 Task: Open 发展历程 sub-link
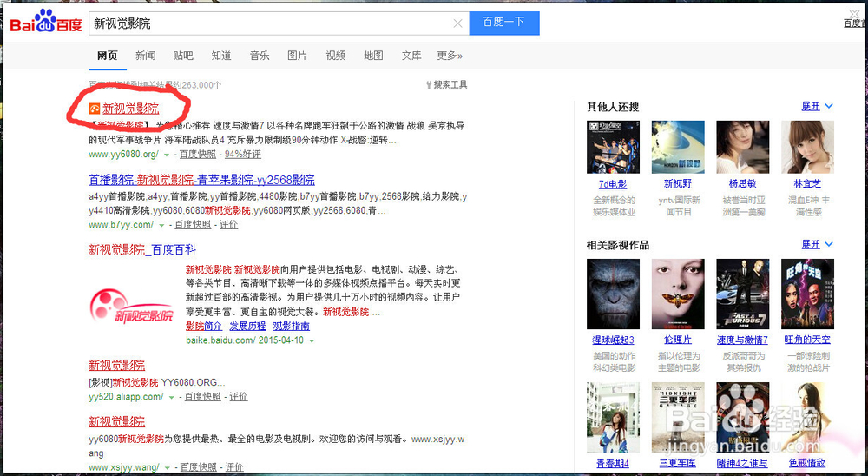(x=247, y=326)
